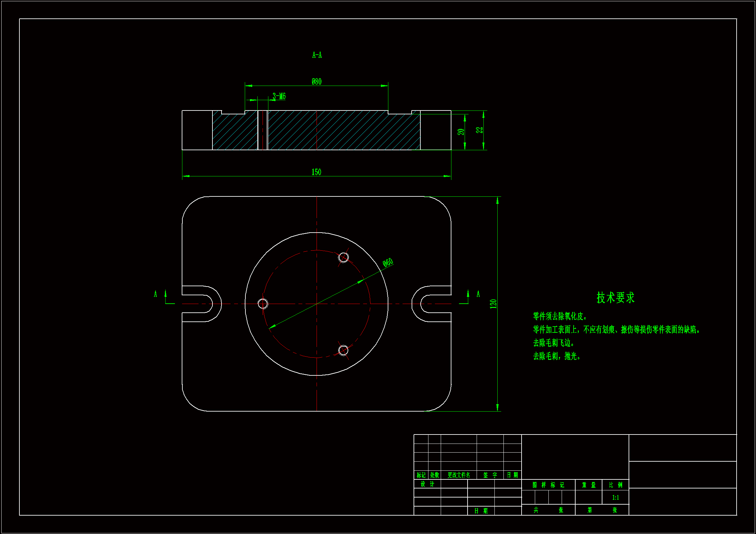Click the left section marker letter A
The height and width of the screenshot is (534, 756).
[x=156, y=294]
